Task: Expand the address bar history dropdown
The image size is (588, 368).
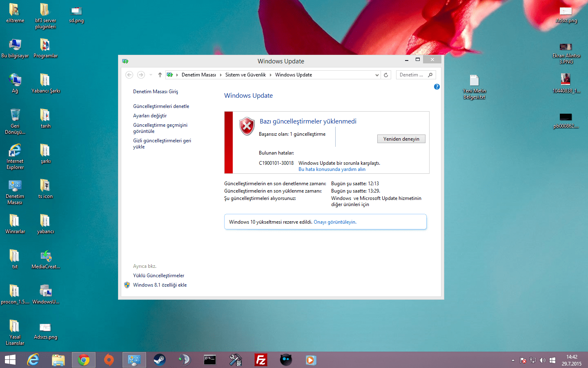Action: (x=377, y=75)
